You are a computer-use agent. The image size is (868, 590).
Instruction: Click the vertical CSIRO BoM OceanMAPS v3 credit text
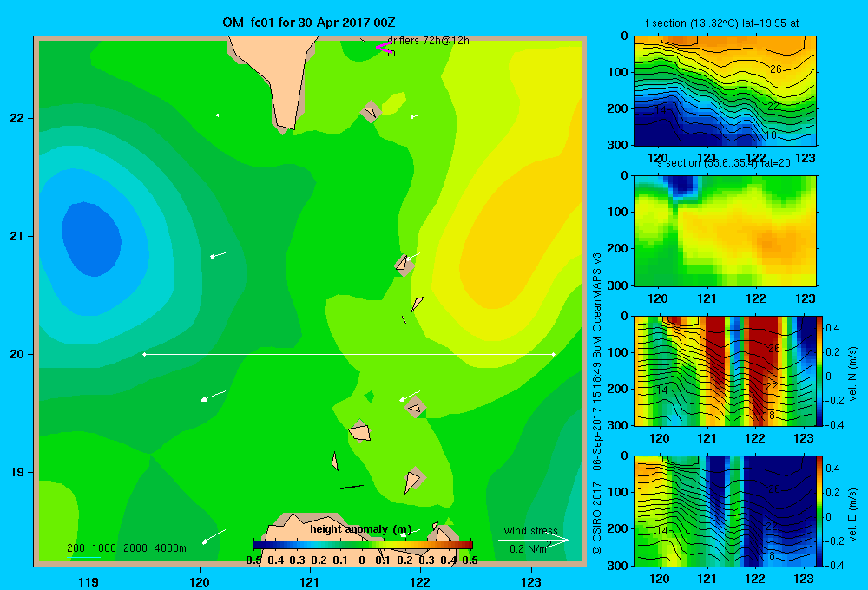coord(597,403)
